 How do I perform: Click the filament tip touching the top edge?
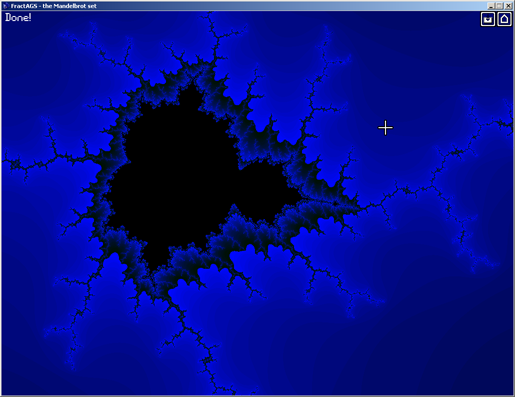[210, 14]
